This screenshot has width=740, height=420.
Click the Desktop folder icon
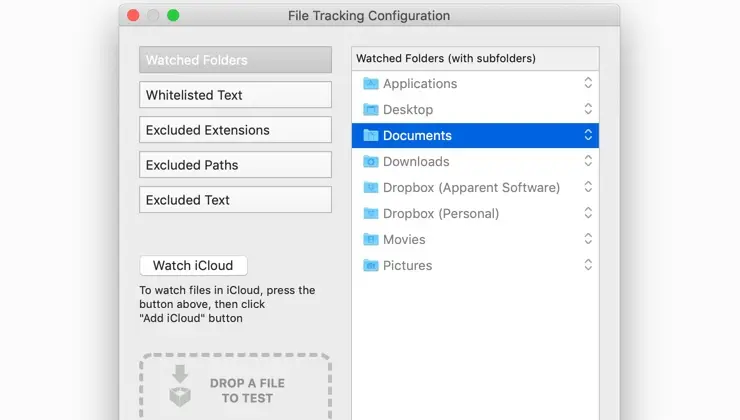click(x=370, y=109)
